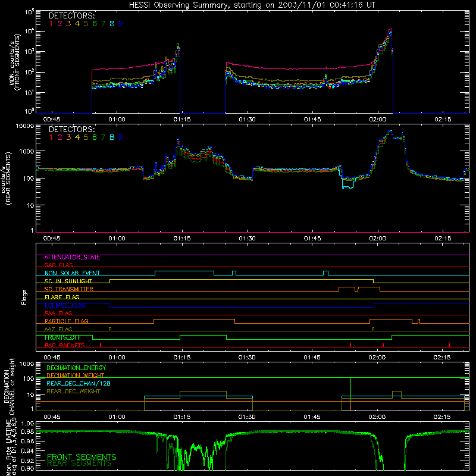The image size is (476, 476).
Task: Click the A4Z_FLAG label
Action: 58,329
